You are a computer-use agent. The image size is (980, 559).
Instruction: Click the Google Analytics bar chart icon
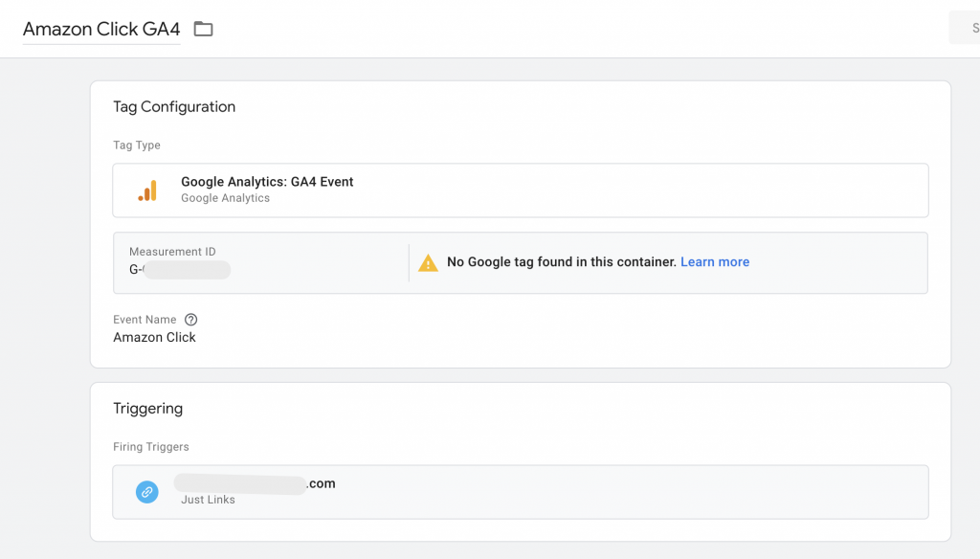pos(147,190)
